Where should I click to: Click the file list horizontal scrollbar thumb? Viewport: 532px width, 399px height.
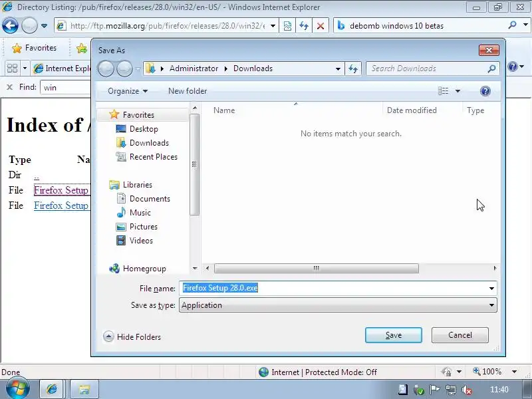(x=317, y=269)
